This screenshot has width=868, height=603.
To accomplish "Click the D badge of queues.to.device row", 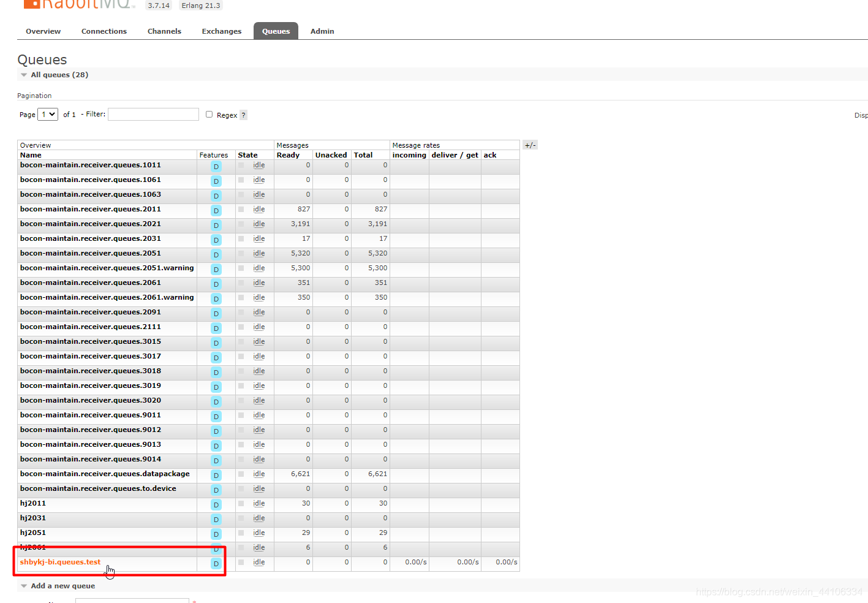I will coord(216,490).
